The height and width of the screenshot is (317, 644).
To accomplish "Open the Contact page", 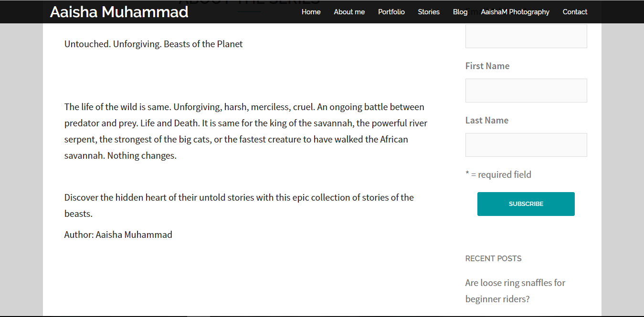I will click(x=575, y=12).
